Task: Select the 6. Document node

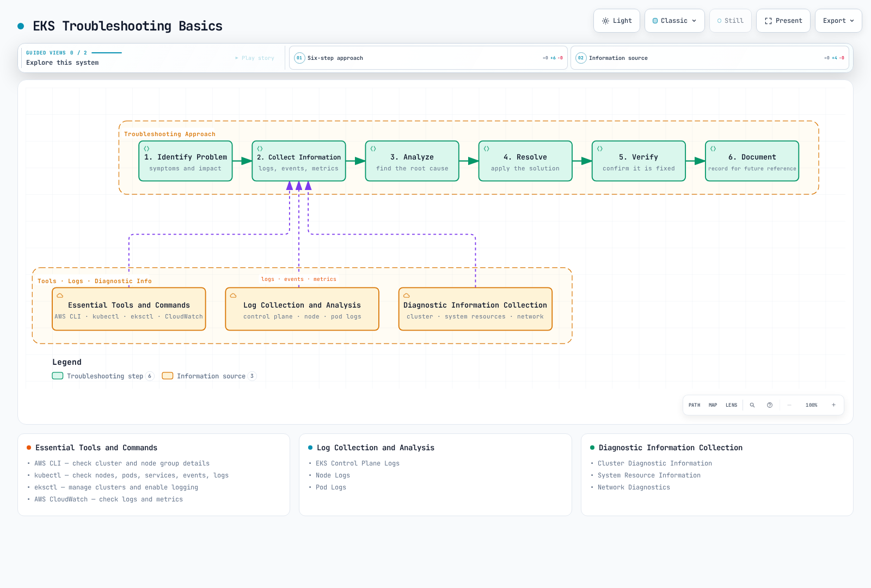Action: coord(752,161)
